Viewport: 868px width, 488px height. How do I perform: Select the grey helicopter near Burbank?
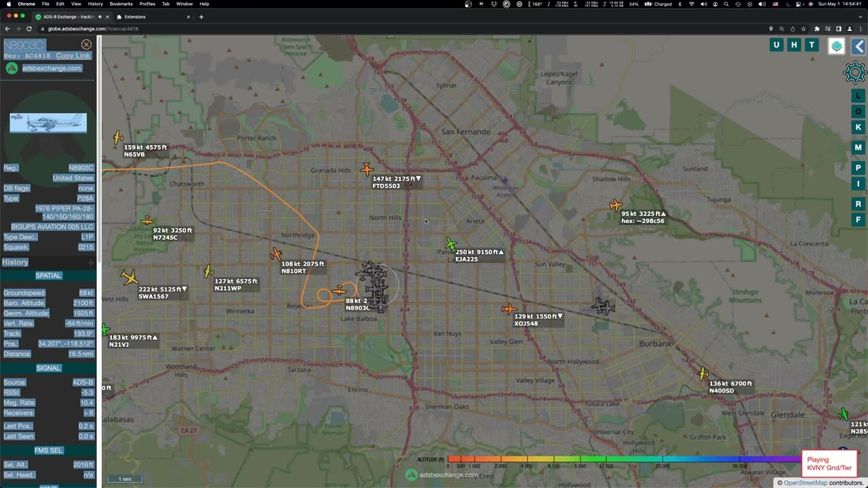603,306
